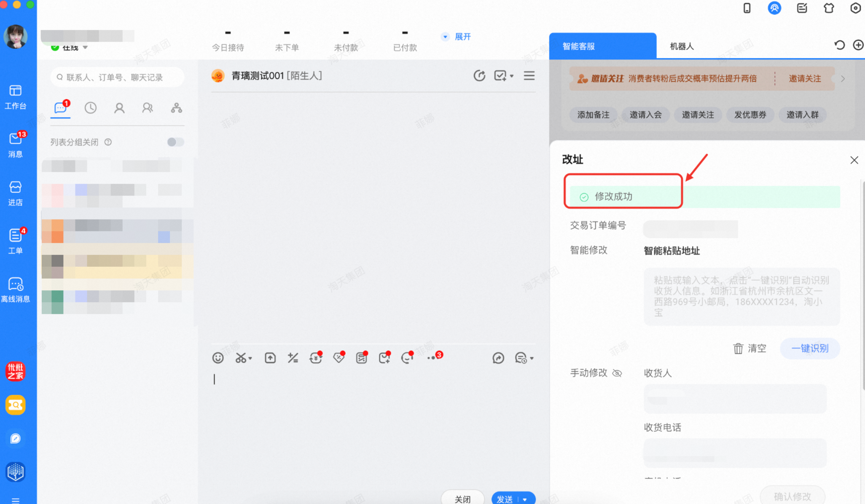865x504 pixels.
Task: Refresh the conversation with the circular arrow icon
Action: click(479, 75)
